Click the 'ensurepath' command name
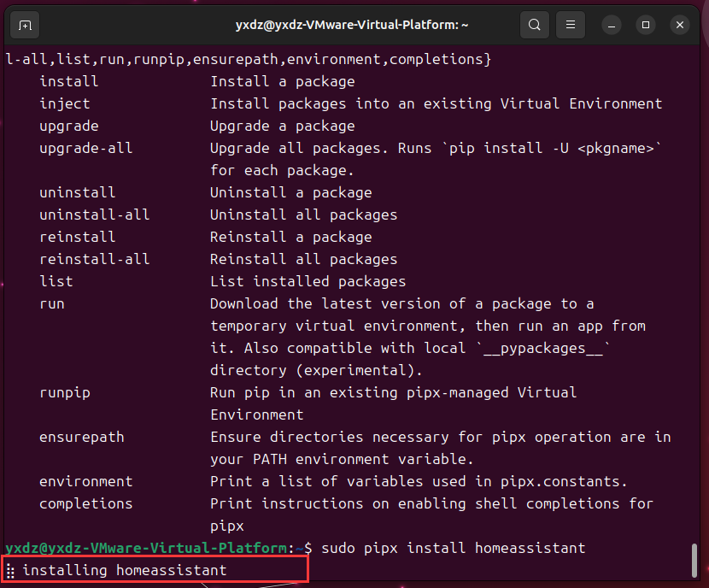This screenshot has height=588, width=709. pyautogui.click(x=81, y=437)
